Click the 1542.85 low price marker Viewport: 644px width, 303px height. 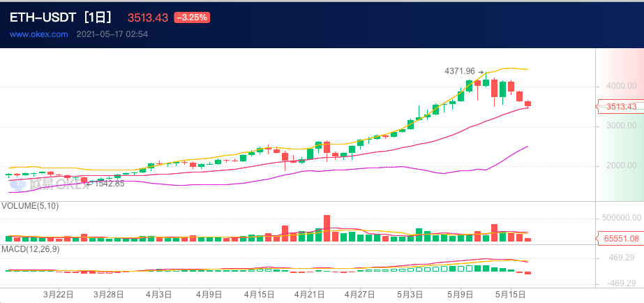tap(108, 184)
